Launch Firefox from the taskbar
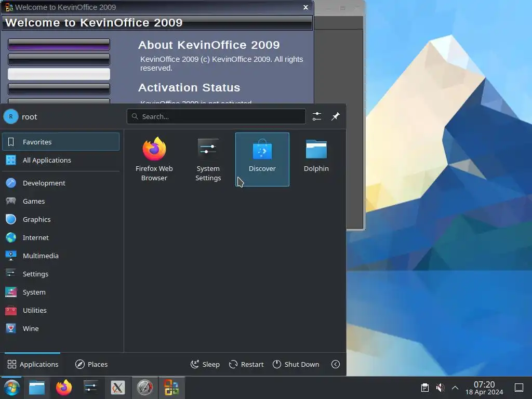 pos(64,388)
